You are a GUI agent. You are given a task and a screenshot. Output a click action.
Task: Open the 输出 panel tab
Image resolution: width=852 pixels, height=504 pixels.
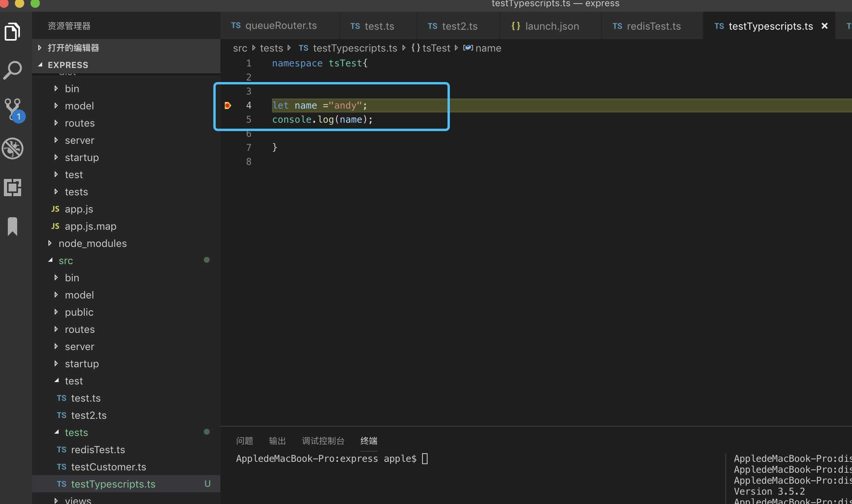tap(277, 441)
